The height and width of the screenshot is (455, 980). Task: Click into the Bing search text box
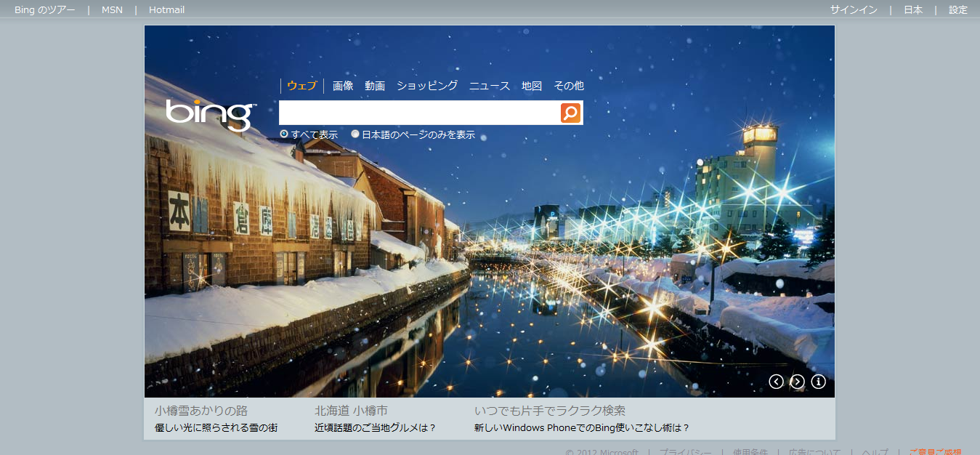[x=419, y=113]
